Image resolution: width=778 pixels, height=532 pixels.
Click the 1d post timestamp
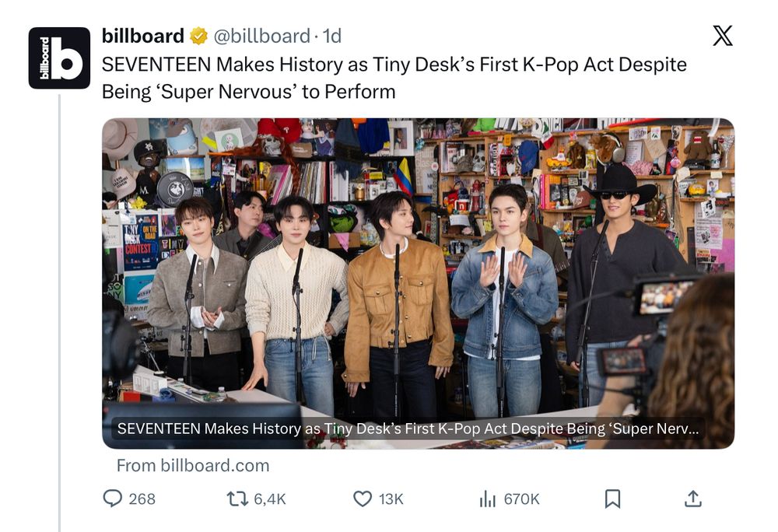pos(332,36)
